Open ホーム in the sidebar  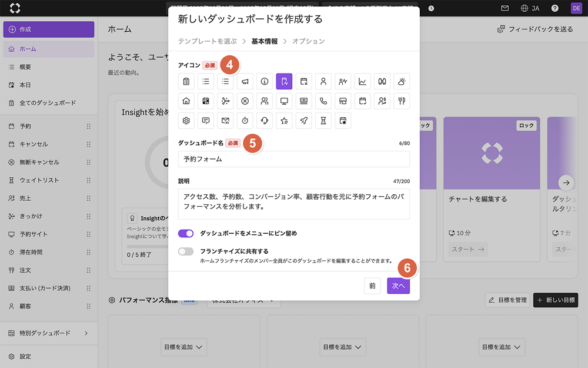tap(49, 49)
